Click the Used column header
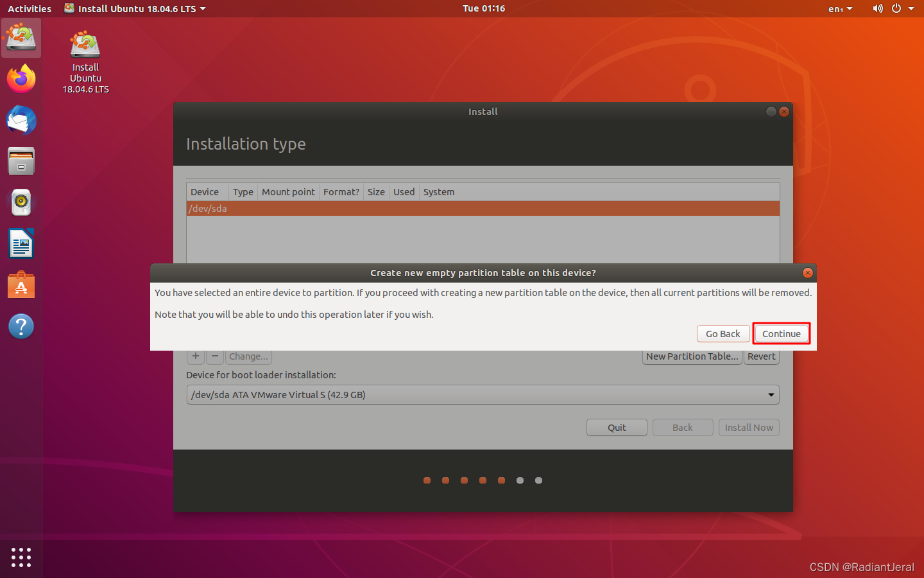Screen dimensions: 924x578 (x=404, y=192)
